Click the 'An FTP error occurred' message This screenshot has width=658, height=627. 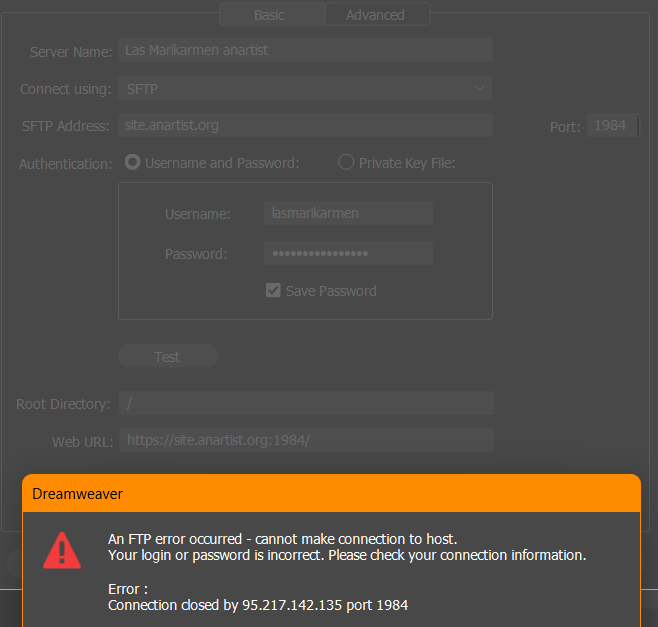[x=282, y=539]
